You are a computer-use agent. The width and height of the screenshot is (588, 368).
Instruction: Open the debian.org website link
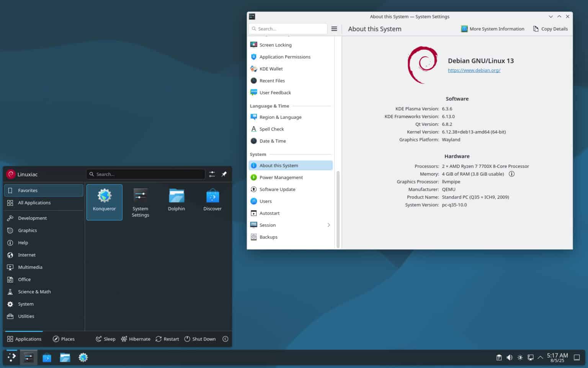click(x=474, y=70)
